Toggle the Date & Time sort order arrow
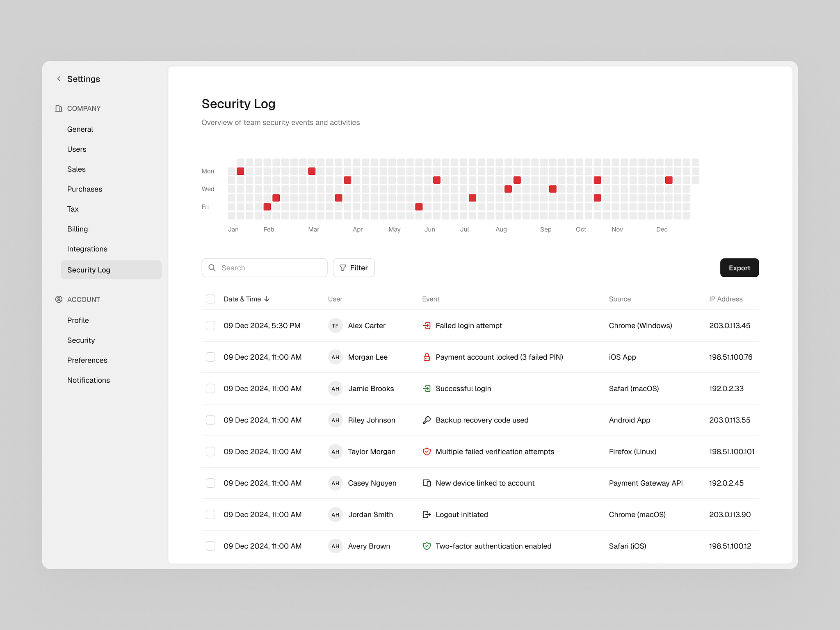Screen dimensions: 840x630 [267, 299]
